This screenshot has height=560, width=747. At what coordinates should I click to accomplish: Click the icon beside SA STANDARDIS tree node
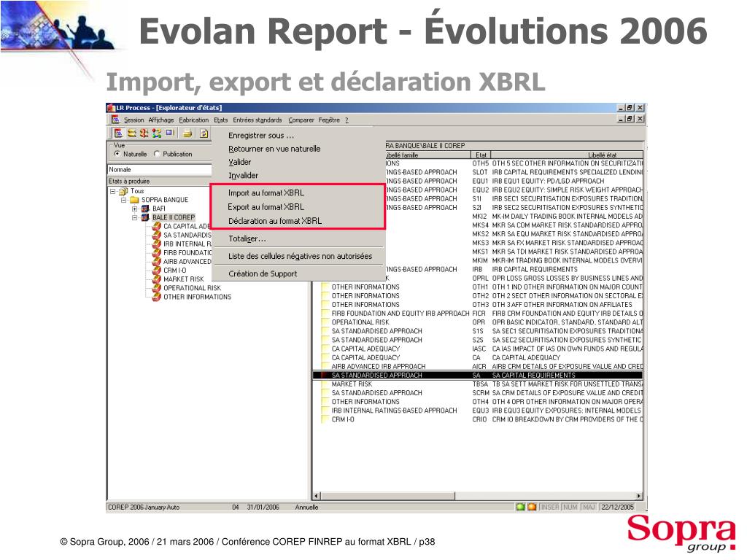(156, 236)
